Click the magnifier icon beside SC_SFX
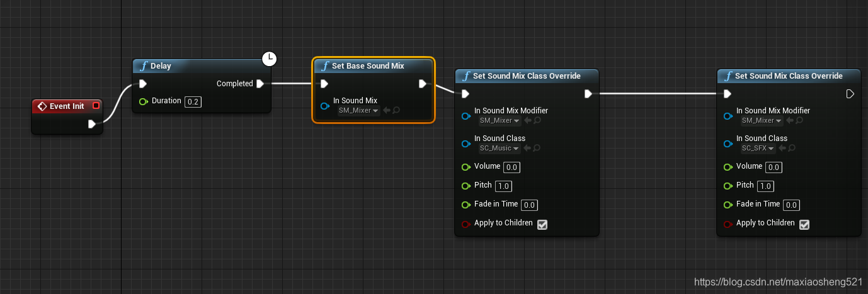Image resolution: width=868 pixels, height=294 pixels. [791, 149]
